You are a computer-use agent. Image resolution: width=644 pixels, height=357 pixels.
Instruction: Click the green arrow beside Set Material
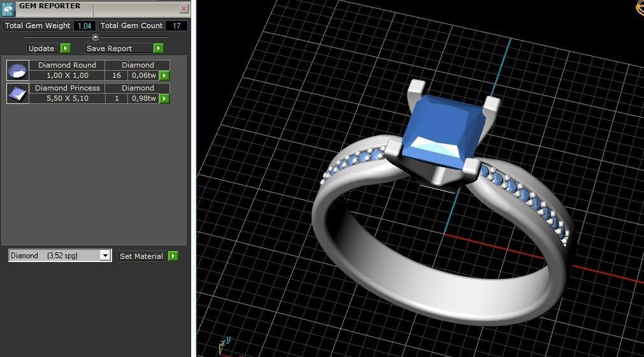173,256
